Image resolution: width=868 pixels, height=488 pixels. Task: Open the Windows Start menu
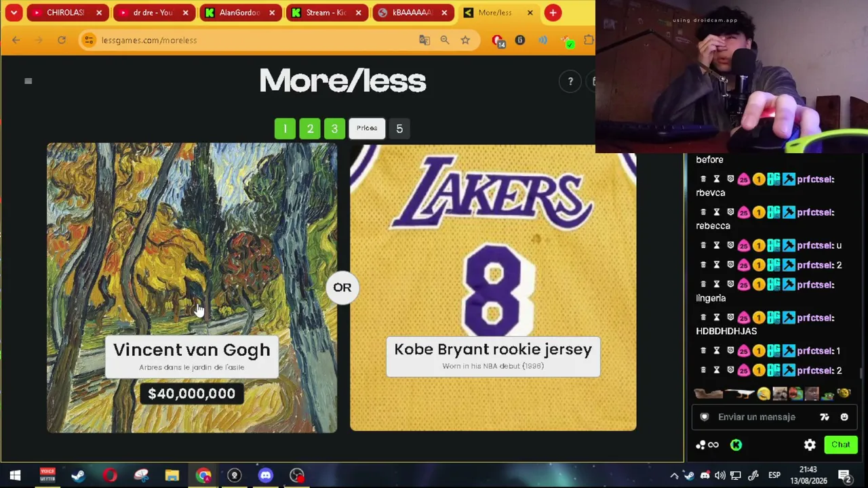15,475
